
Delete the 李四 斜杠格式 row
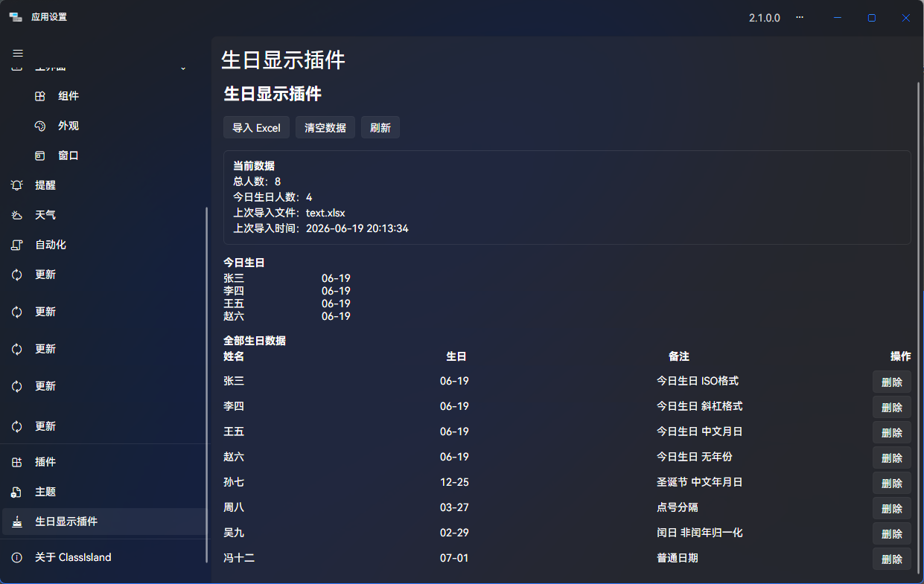click(x=891, y=407)
